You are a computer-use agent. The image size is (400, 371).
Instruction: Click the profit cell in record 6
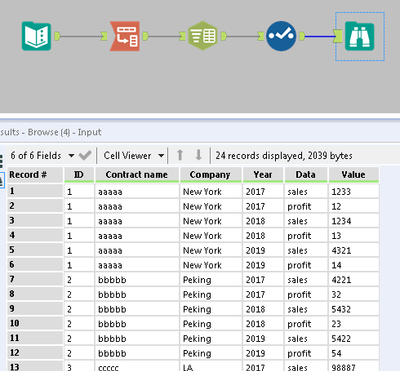[306, 265]
